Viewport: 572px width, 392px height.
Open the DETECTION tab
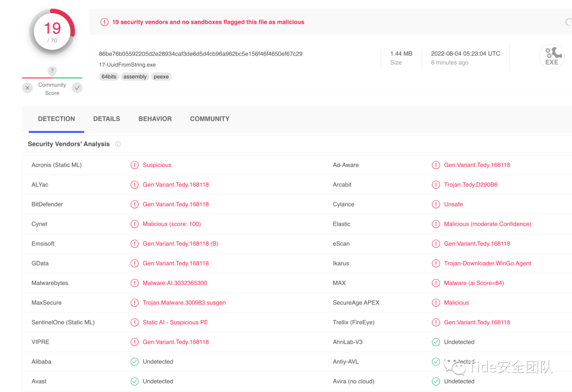pos(56,119)
